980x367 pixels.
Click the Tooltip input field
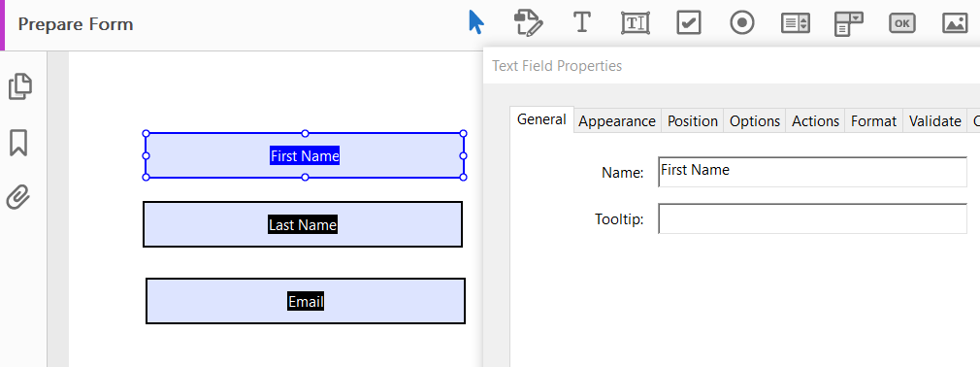click(x=812, y=218)
